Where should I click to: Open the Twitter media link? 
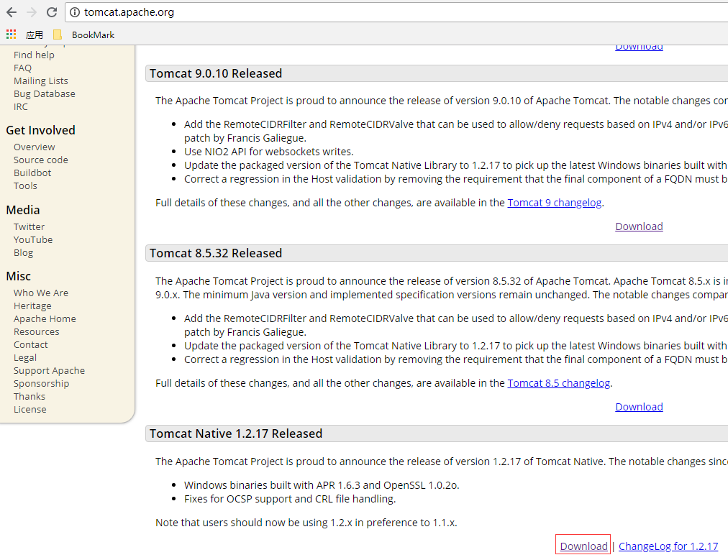click(x=29, y=226)
